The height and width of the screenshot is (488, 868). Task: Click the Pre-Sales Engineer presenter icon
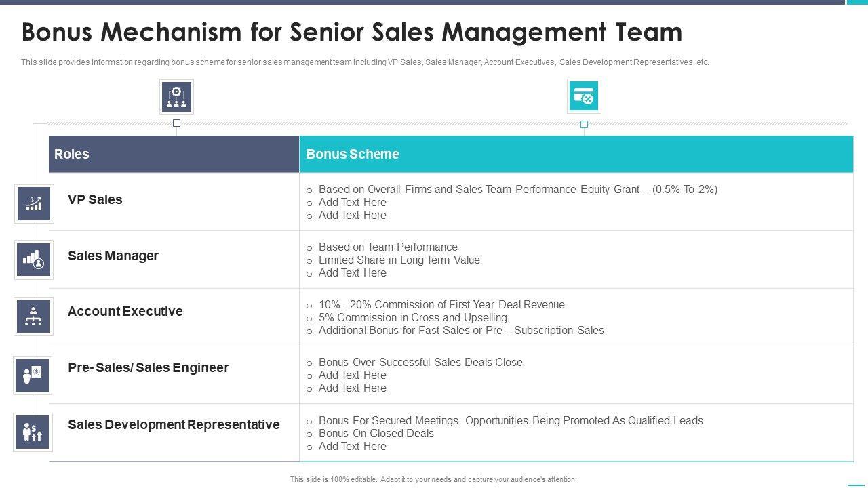point(33,375)
